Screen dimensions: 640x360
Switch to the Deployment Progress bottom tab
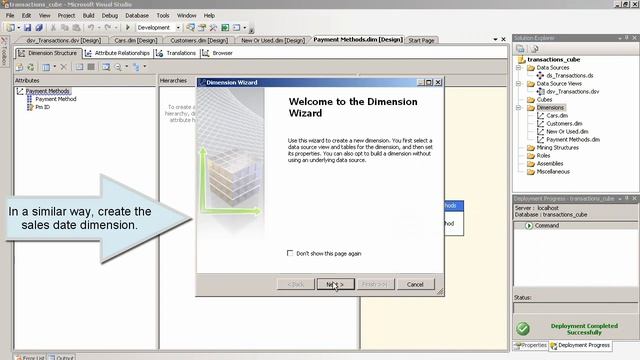point(580,345)
